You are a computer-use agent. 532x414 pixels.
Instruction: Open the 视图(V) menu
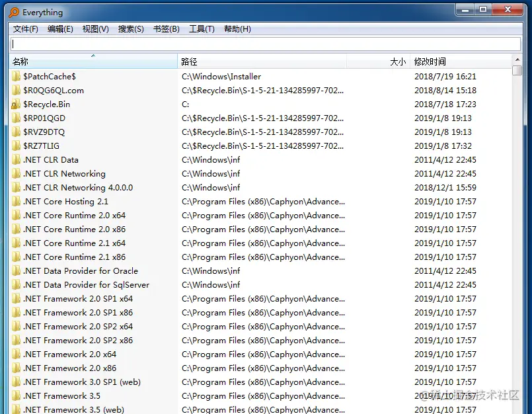(x=95, y=29)
